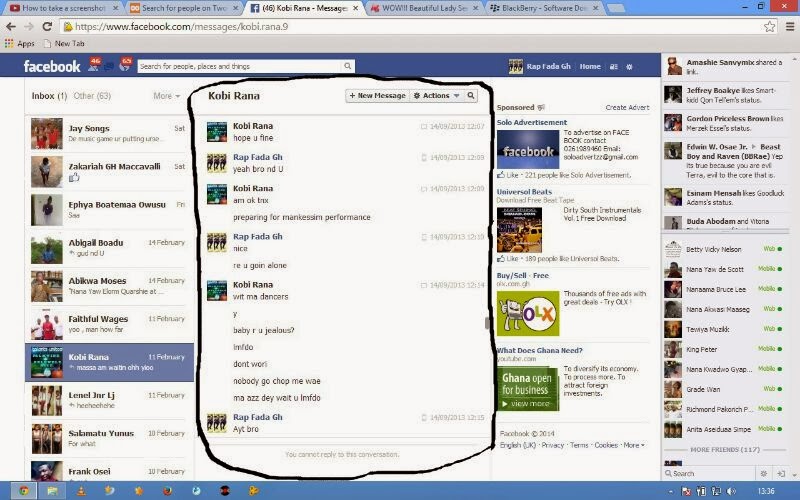Image resolution: width=800 pixels, height=500 pixels.
Task: Click Buy/Sell - Free advert title
Action: 522,276
